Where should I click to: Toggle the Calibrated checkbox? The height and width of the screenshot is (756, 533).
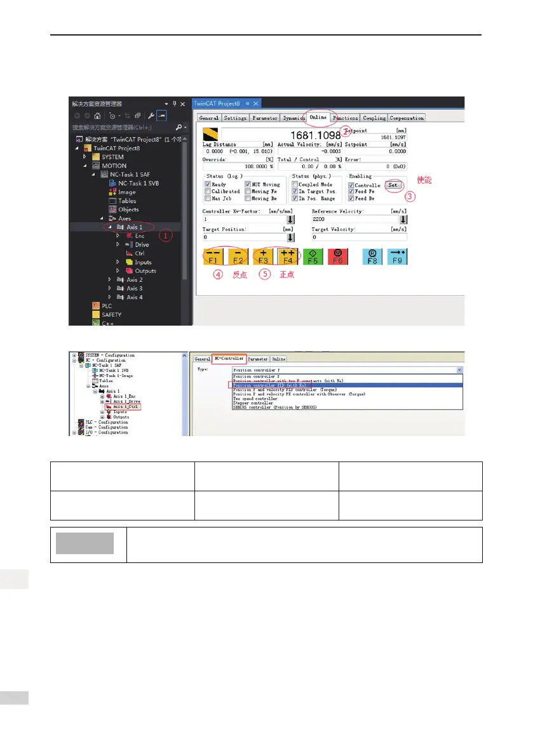click(208, 192)
